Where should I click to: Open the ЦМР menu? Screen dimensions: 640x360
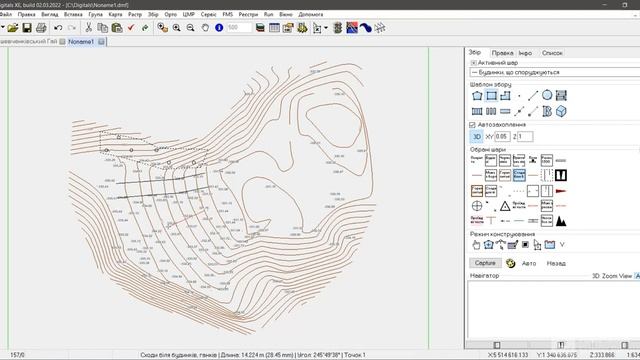coord(189,14)
